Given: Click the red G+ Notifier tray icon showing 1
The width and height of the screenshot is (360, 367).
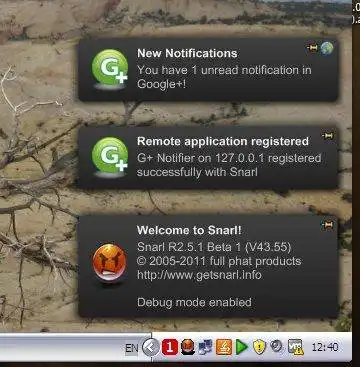Looking at the screenshot, I should point(170,348).
